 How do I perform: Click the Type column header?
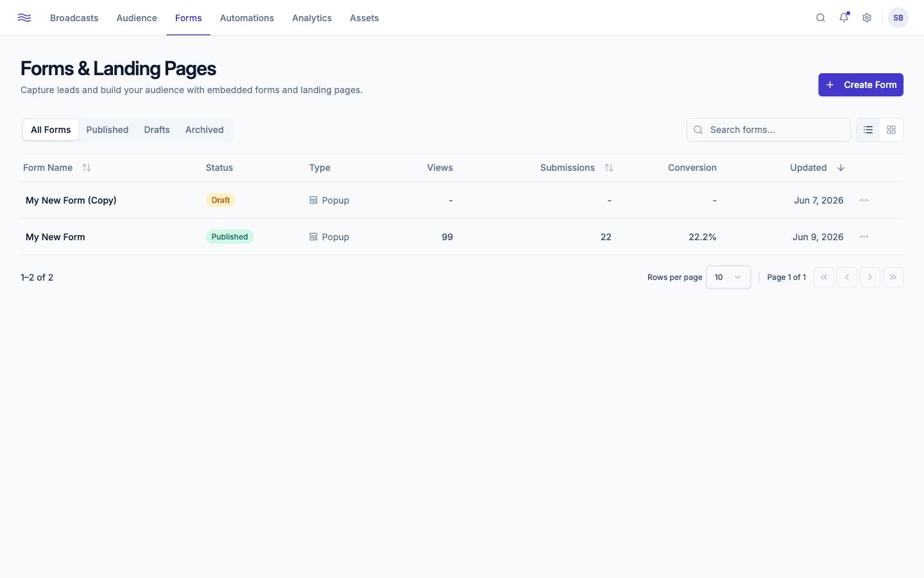coord(320,168)
